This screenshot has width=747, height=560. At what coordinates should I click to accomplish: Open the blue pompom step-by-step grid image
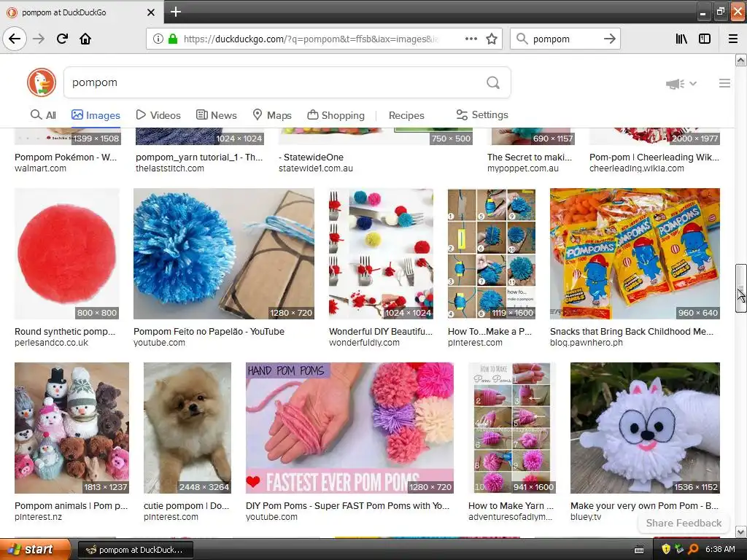point(491,253)
